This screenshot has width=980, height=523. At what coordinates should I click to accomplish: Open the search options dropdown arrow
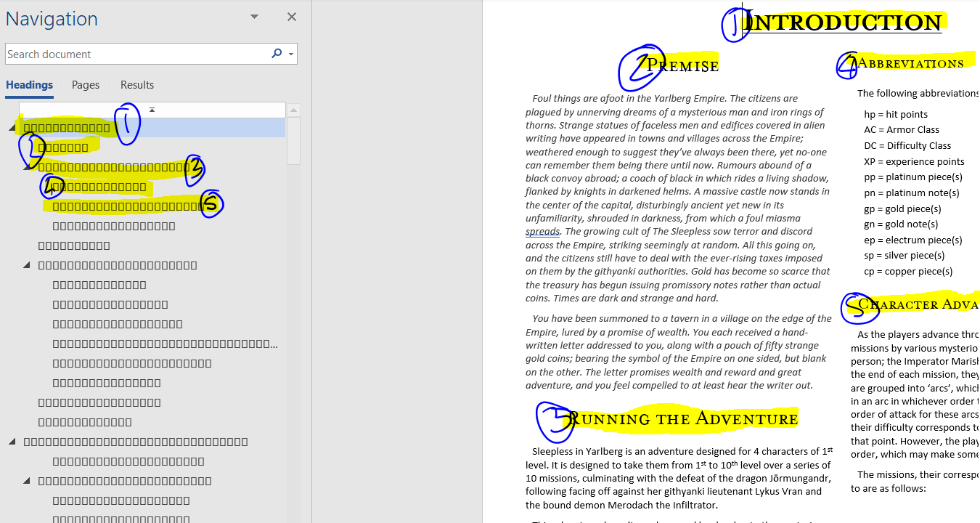click(291, 54)
